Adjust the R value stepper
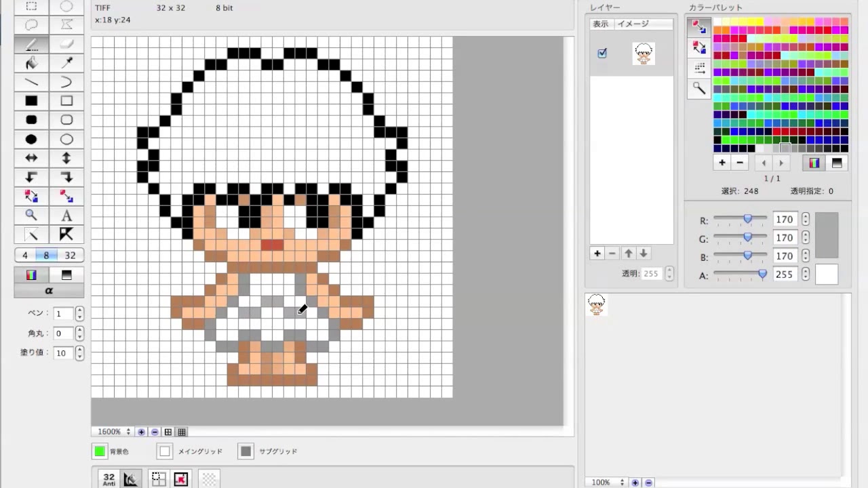 click(806, 220)
